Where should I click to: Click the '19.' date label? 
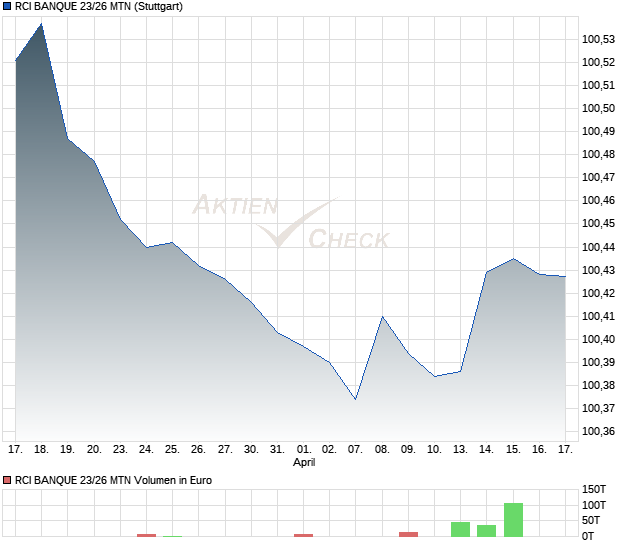tap(67, 450)
